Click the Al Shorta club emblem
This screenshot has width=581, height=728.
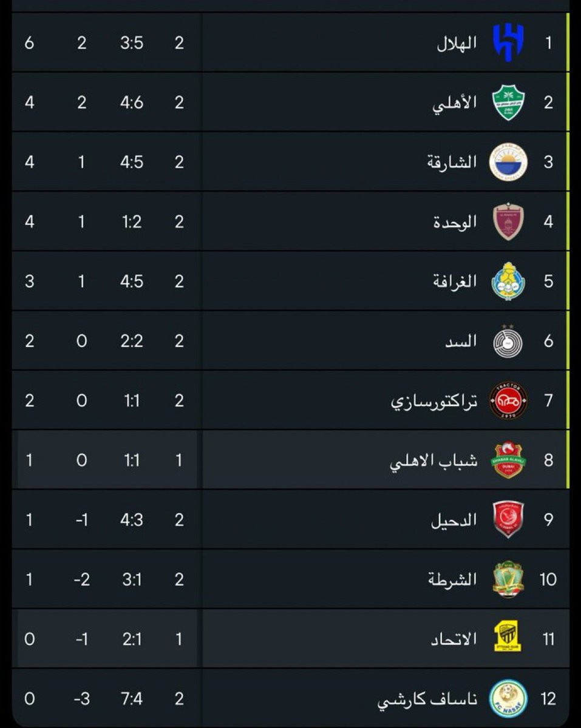[508, 579]
